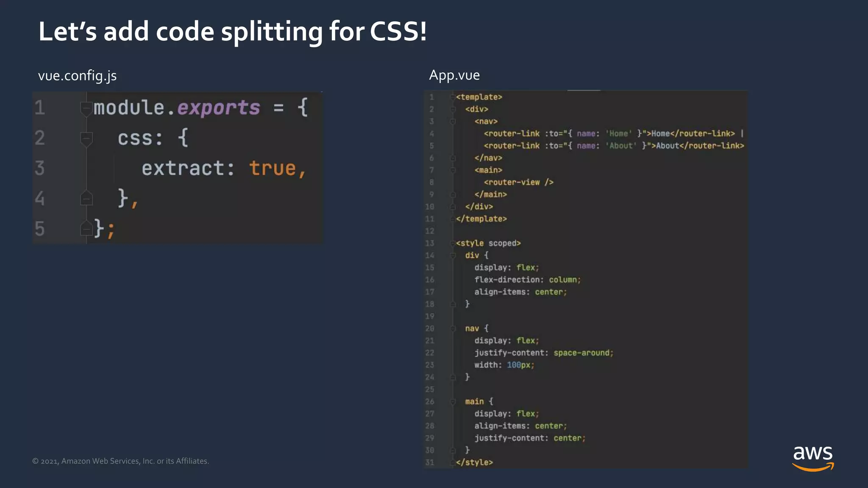The height and width of the screenshot is (488, 868).
Task: Click the '</template>' closing tag
Action: [481, 219]
